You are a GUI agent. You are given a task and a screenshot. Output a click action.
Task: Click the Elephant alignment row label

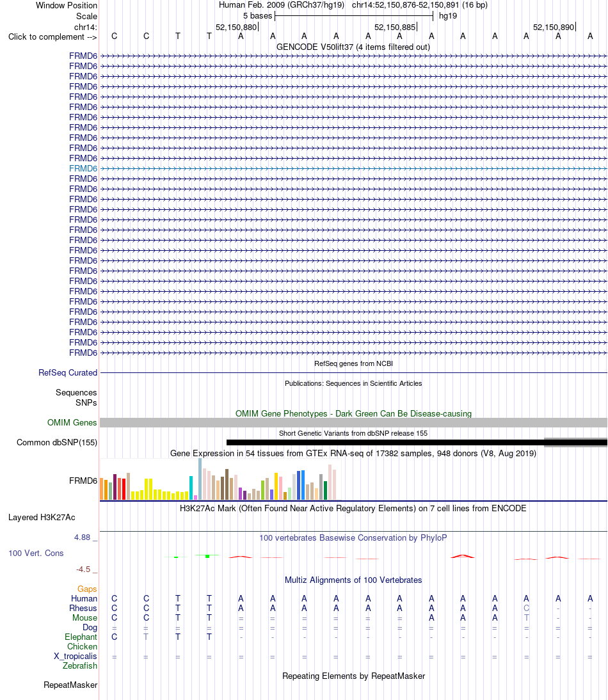(x=81, y=637)
